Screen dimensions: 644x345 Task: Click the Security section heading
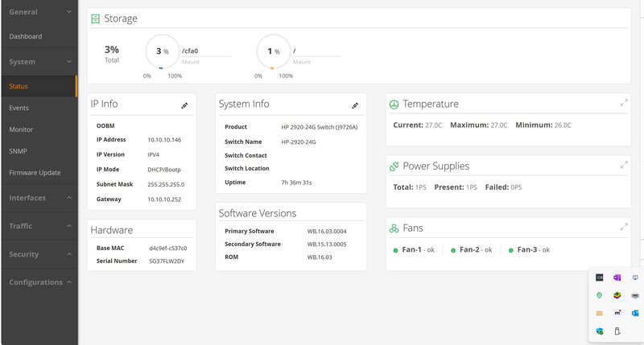pos(24,254)
